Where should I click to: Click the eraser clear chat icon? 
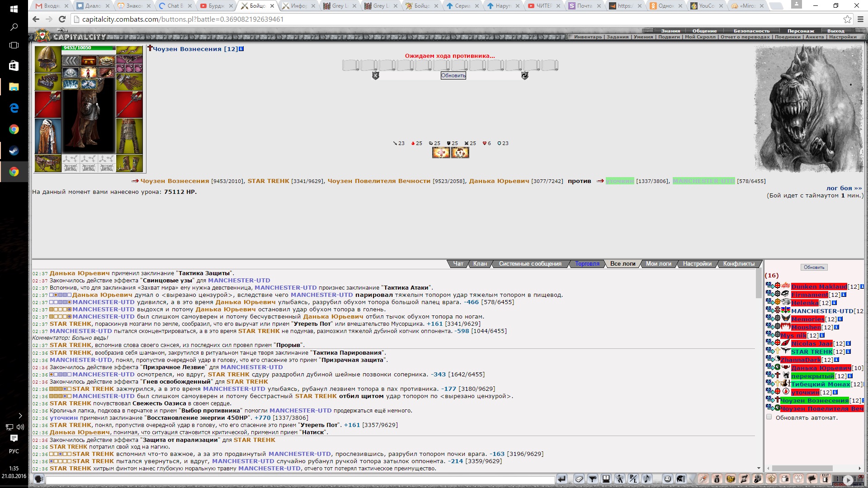tap(579, 479)
